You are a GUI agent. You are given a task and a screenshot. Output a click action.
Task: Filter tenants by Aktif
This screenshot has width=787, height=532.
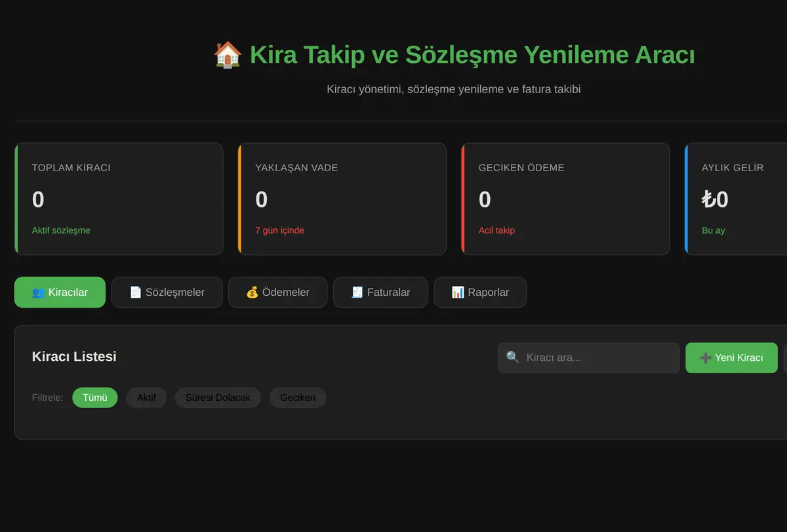coord(146,398)
